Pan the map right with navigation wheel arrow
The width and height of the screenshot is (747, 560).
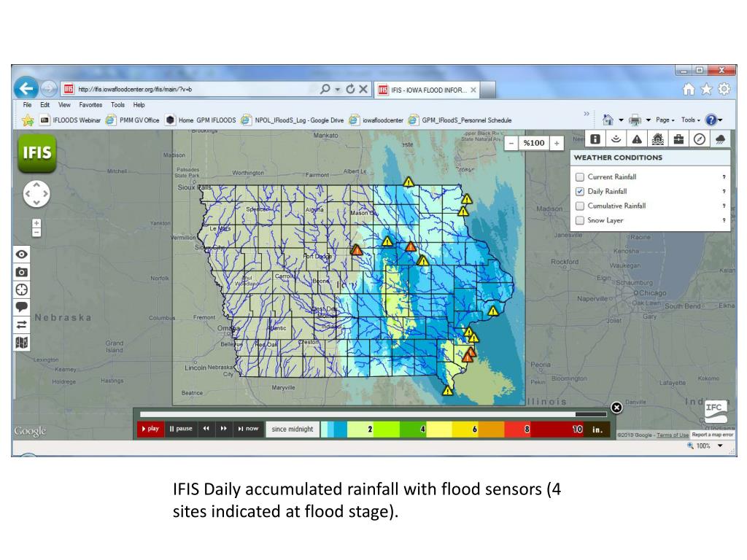click(x=46, y=194)
